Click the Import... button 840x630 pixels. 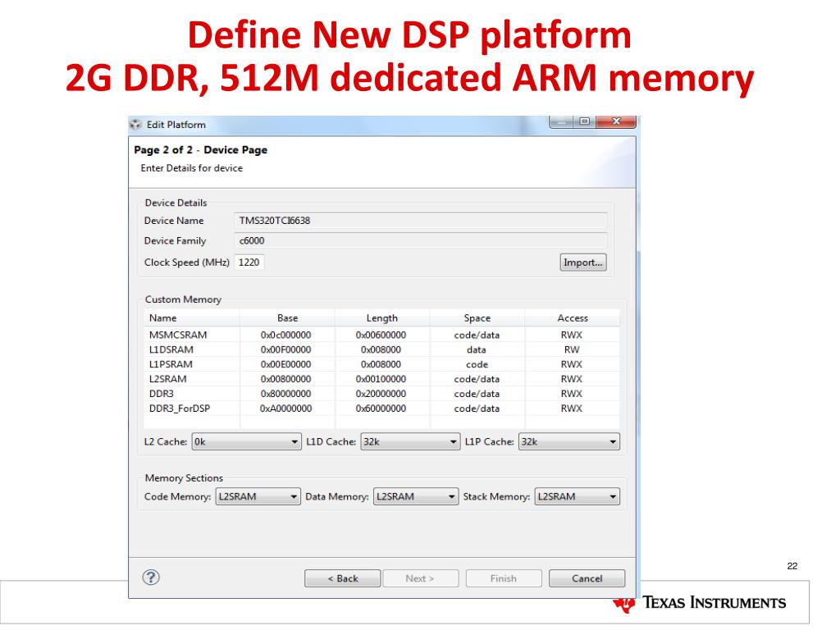coord(583,262)
